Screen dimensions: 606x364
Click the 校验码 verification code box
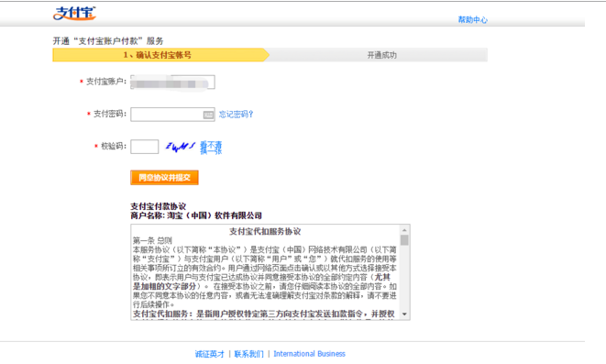145,147
